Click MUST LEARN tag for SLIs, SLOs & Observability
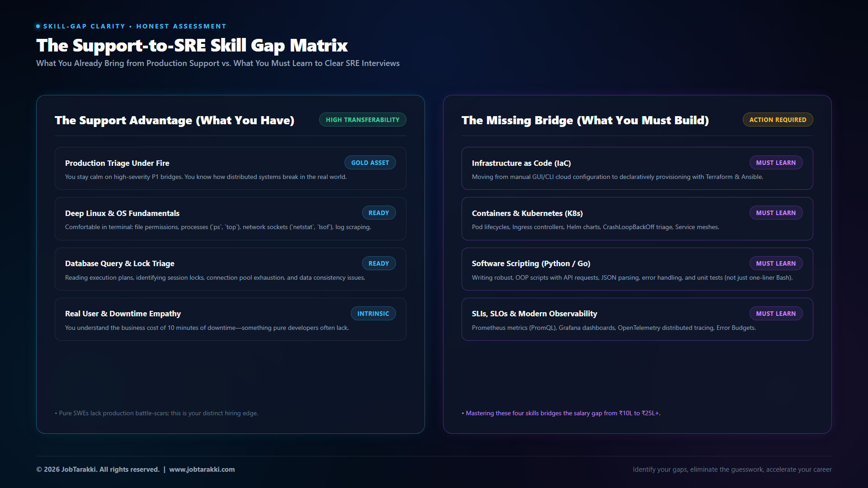Screen dimensions: 868x488 click(776, 314)
